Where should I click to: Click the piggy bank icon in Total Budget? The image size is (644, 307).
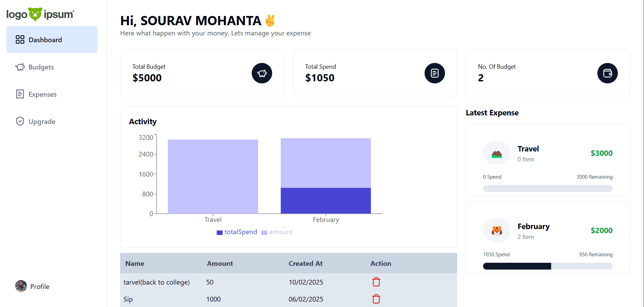point(262,73)
